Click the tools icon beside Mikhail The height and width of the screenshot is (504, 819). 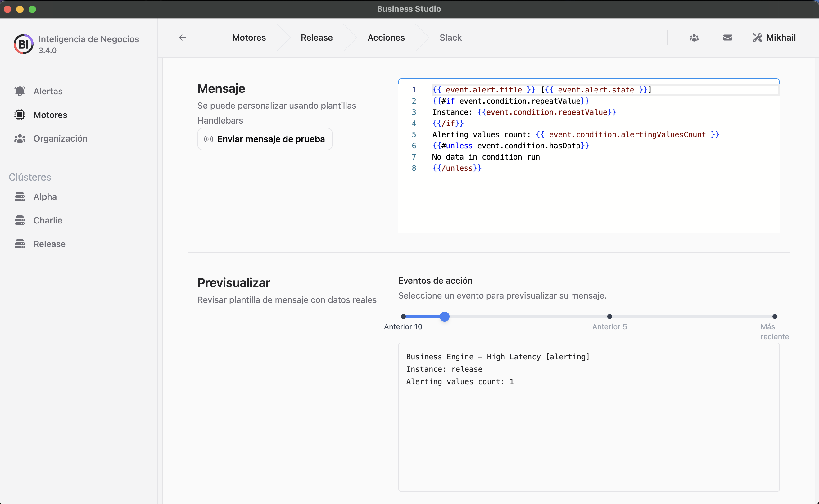click(x=757, y=38)
